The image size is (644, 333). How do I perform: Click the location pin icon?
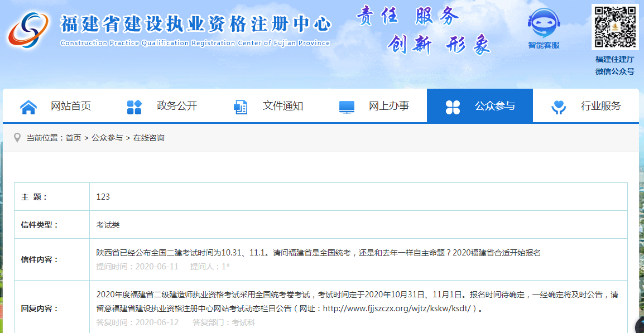[x=17, y=138]
